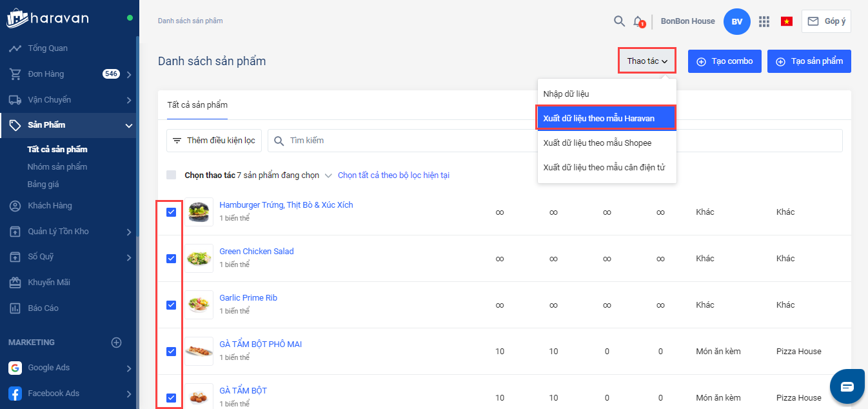Image resolution: width=868 pixels, height=409 pixels.
Task: Click the Hamburger Trứng product thumbnail
Action: (199, 212)
